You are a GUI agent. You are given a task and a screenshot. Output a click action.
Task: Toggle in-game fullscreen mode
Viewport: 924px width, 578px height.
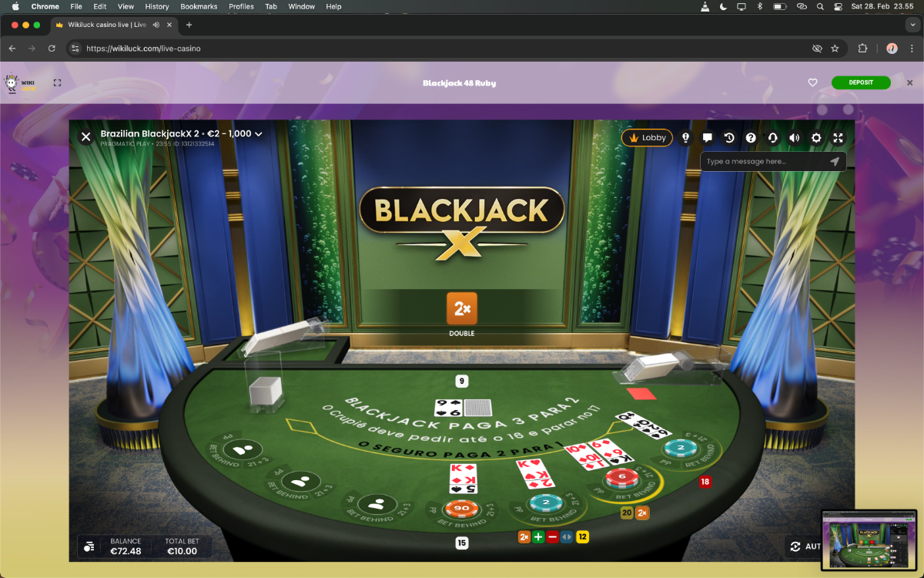coord(839,138)
